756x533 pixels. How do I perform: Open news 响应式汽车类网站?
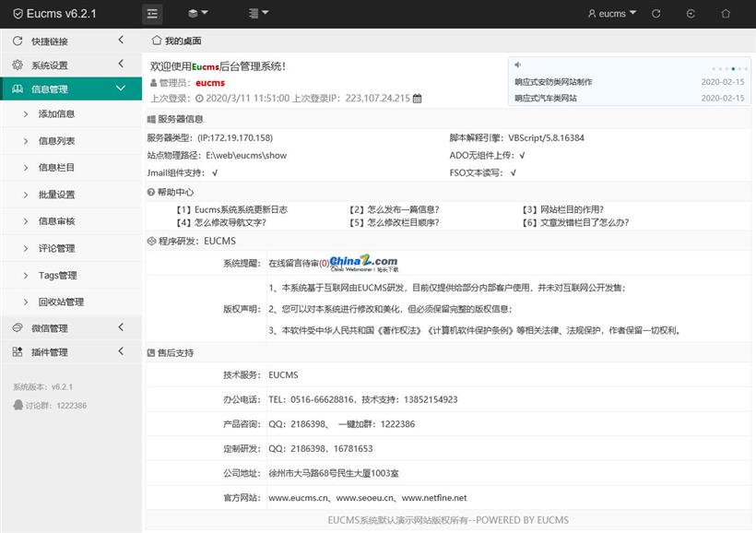[546, 98]
